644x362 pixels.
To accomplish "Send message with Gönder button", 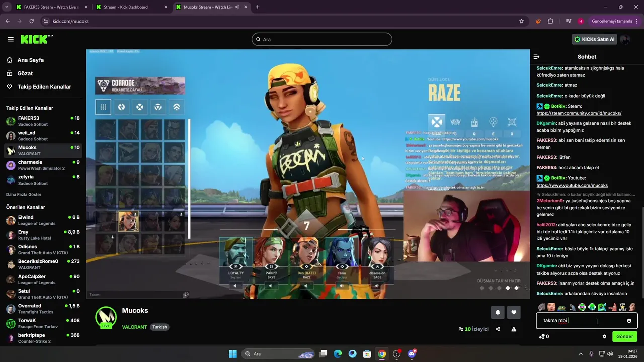I will [624, 337].
